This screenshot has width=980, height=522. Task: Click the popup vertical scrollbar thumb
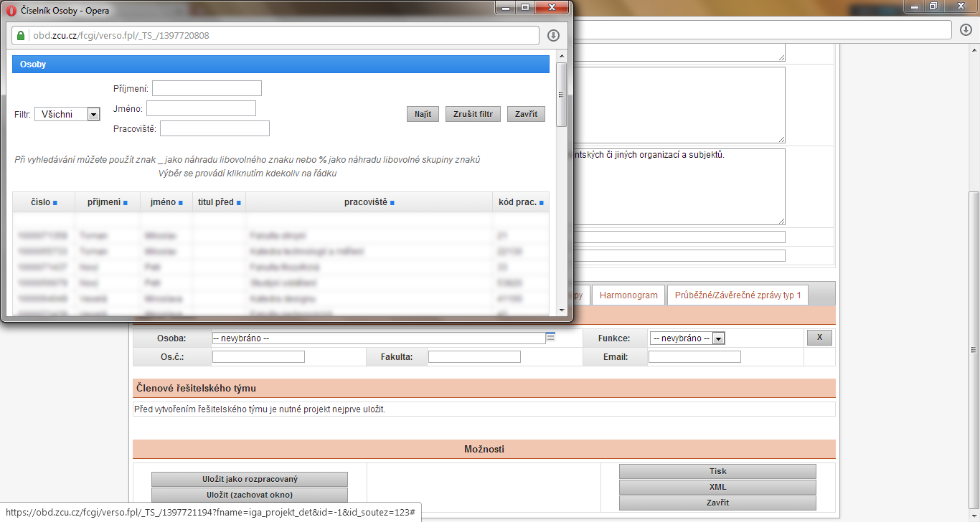pyautogui.click(x=562, y=94)
